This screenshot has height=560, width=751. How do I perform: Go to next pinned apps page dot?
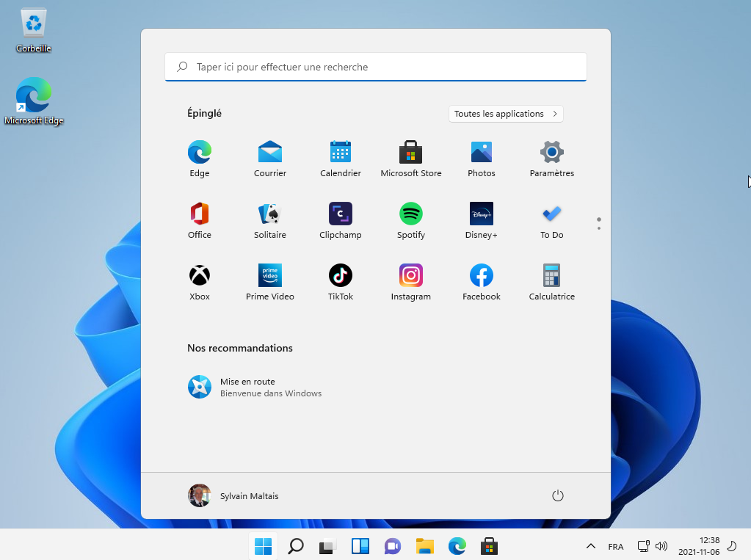tap(599, 228)
